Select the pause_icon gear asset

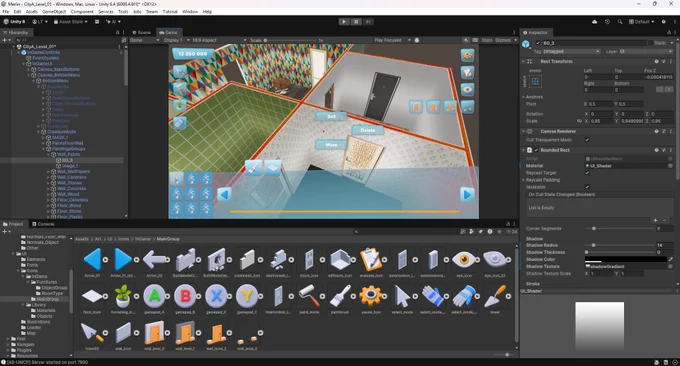pyautogui.click(x=371, y=296)
